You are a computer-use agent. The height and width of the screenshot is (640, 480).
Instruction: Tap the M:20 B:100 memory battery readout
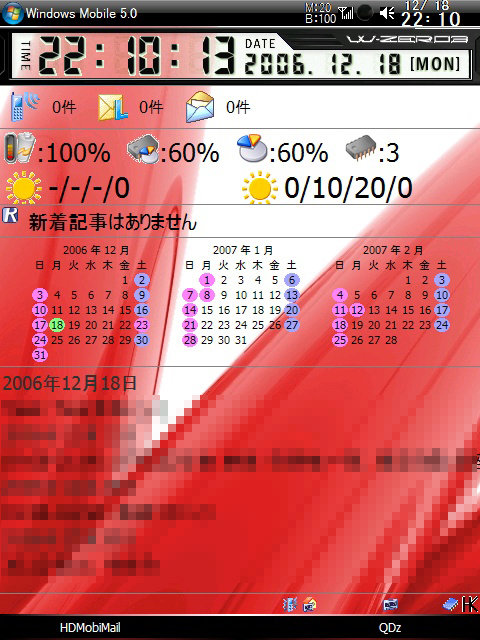320,13
